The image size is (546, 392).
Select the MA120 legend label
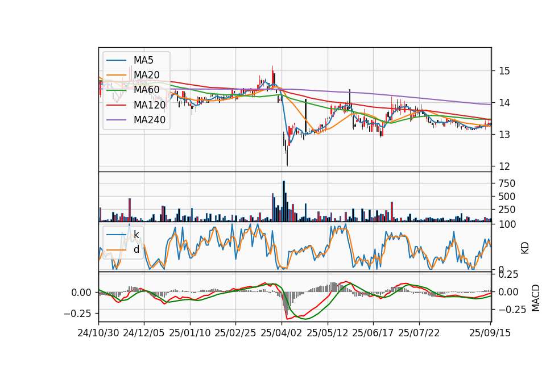pos(150,105)
